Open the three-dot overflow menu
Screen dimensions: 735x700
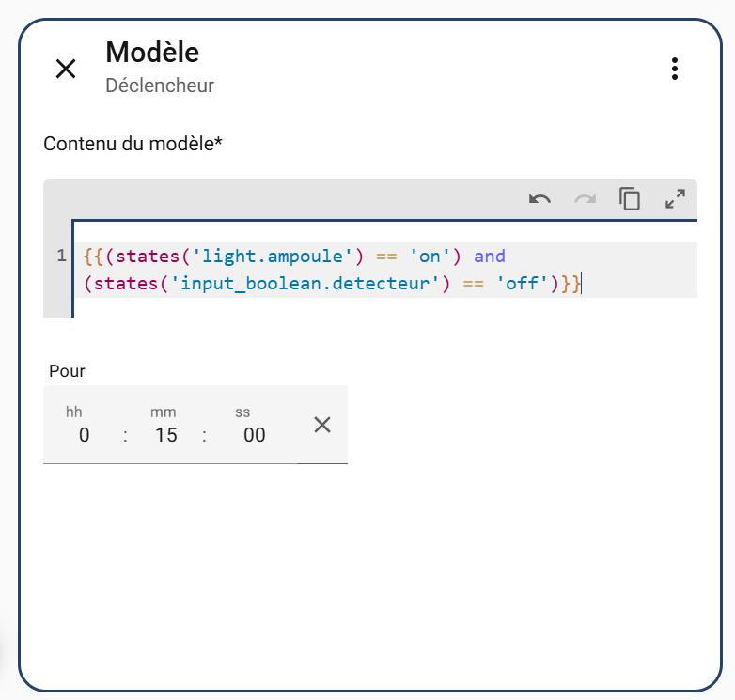[x=674, y=69]
